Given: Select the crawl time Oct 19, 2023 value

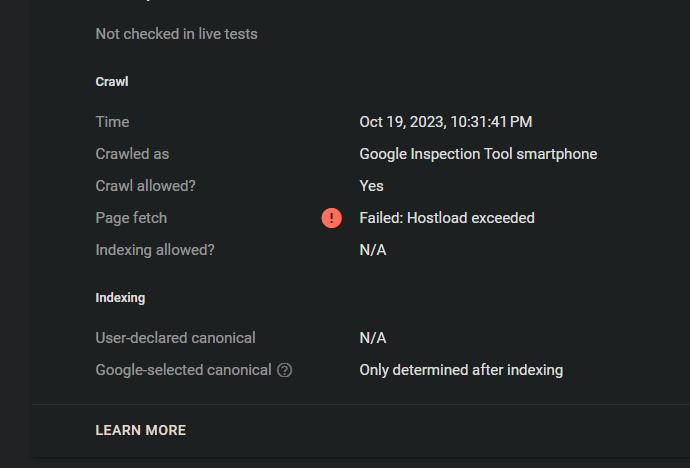Looking at the screenshot, I should pyautogui.click(x=445, y=122).
